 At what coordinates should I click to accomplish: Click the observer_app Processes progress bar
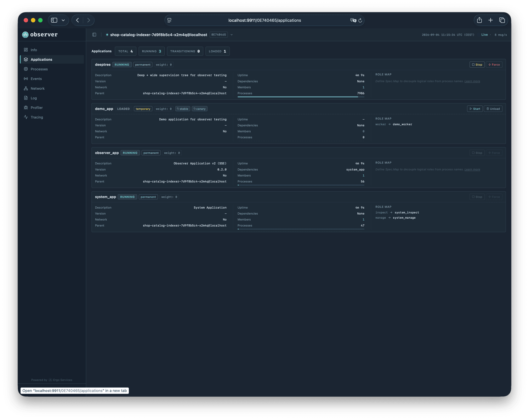(301, 185)
